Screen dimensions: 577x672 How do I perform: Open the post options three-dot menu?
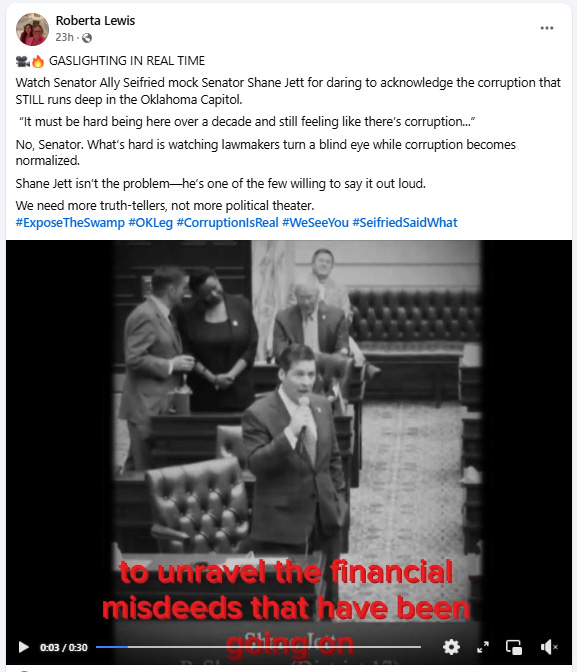tap(547, 28)
